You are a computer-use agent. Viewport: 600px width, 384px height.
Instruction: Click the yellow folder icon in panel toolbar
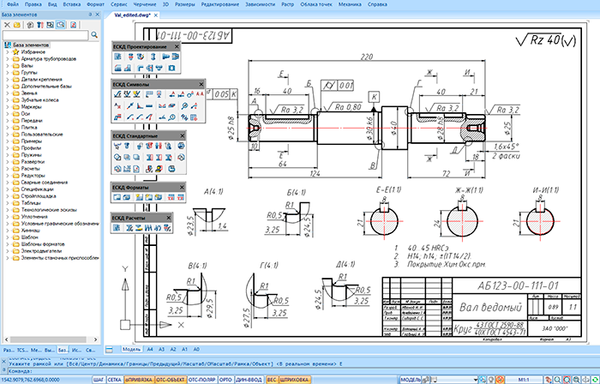(x=16, y=25)
